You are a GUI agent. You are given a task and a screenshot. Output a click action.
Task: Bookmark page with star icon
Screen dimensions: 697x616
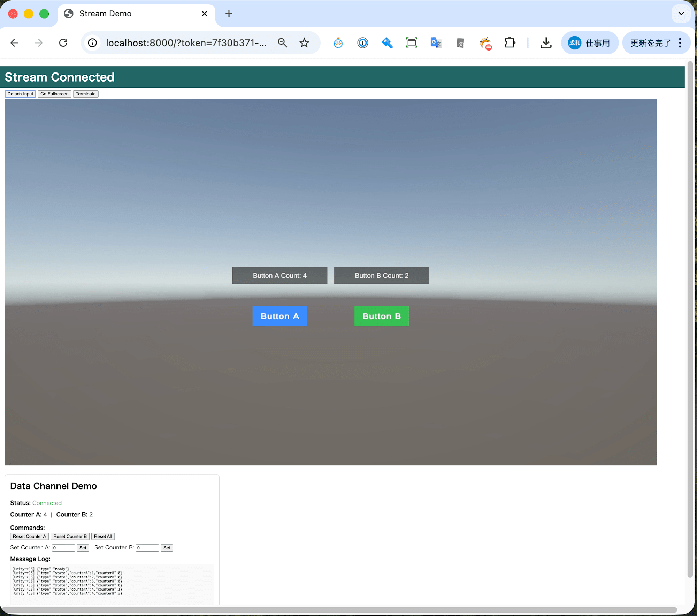[304, 43]
